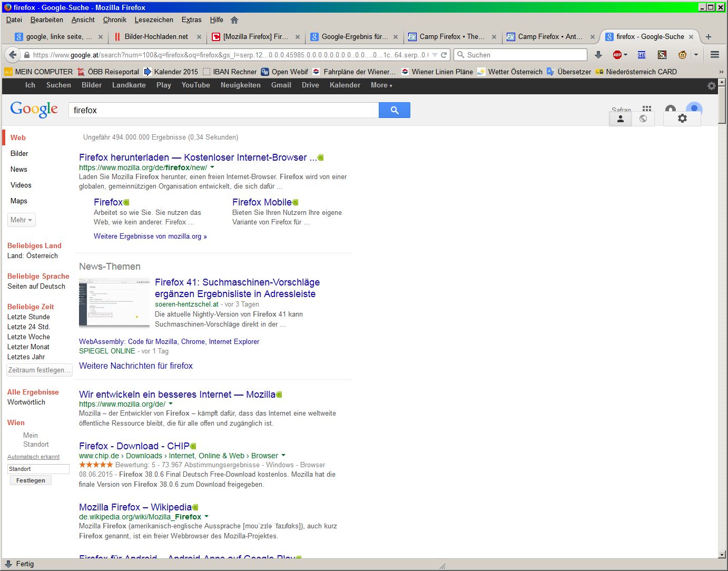Switch to global results view (globe icon)
The image size is (728, 571).
pos(643,119)
